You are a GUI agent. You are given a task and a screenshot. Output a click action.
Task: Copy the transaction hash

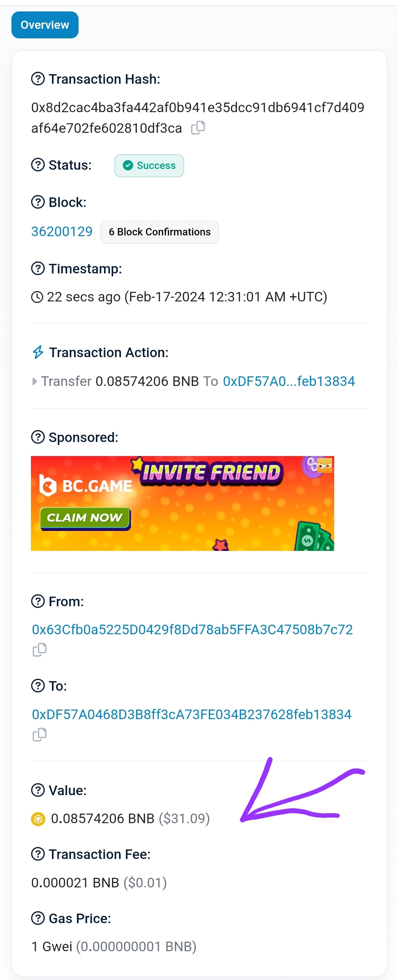tap(198, 127)
